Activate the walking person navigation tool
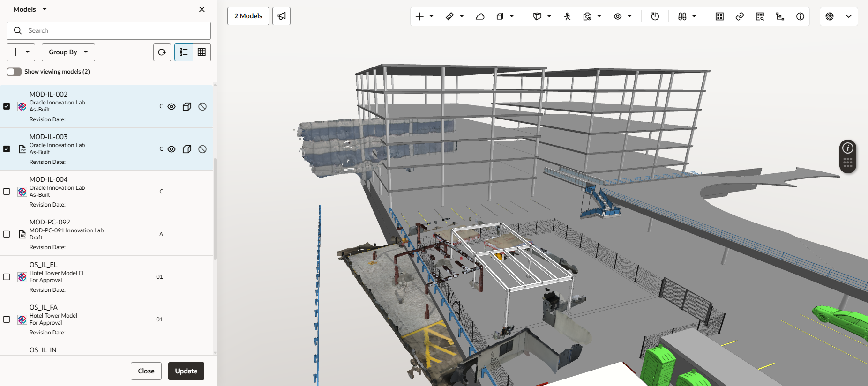This screenshot has width=868, height=386. 567,16
